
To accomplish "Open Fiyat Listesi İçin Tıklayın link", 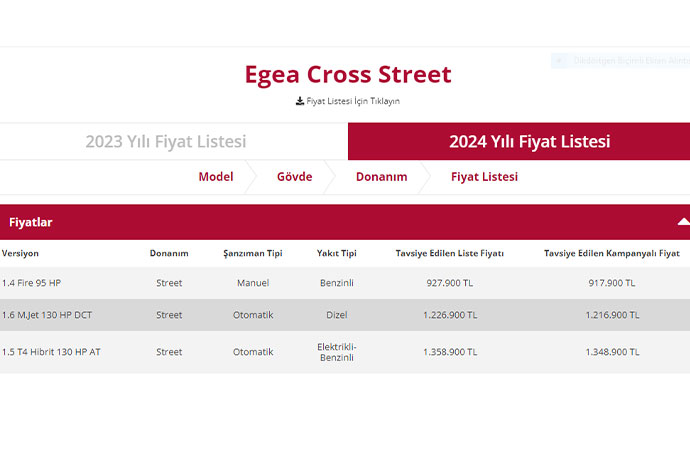I will point(353,101).
